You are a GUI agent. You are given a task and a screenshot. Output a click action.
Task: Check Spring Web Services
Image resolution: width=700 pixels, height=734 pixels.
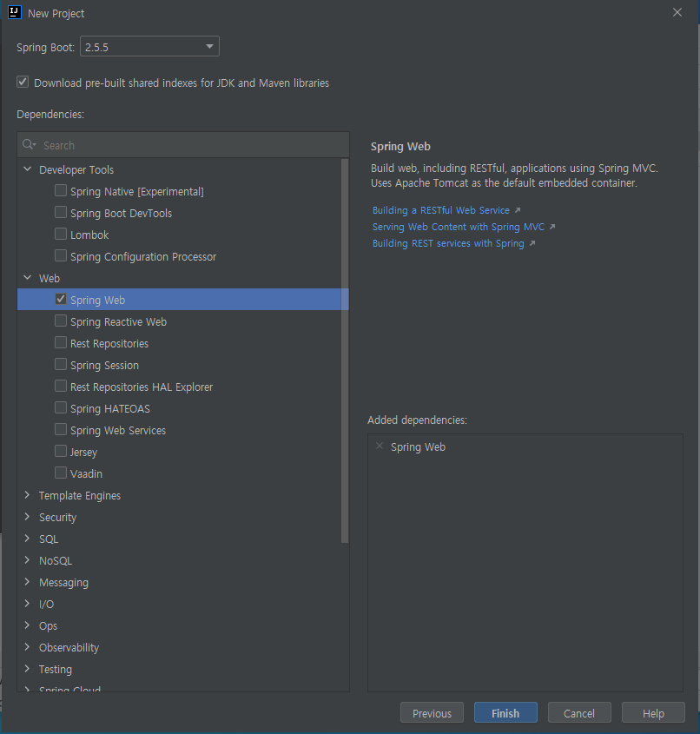tap(61, 429)
